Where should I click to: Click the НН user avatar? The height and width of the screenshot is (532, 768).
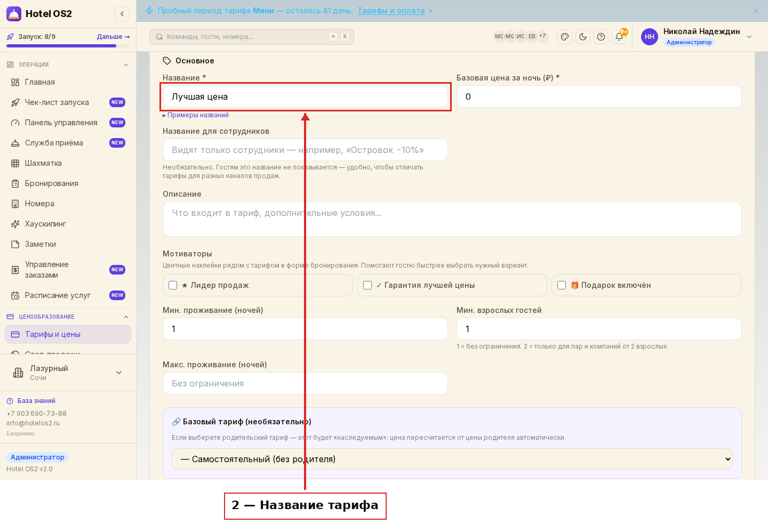click(650, 37)
